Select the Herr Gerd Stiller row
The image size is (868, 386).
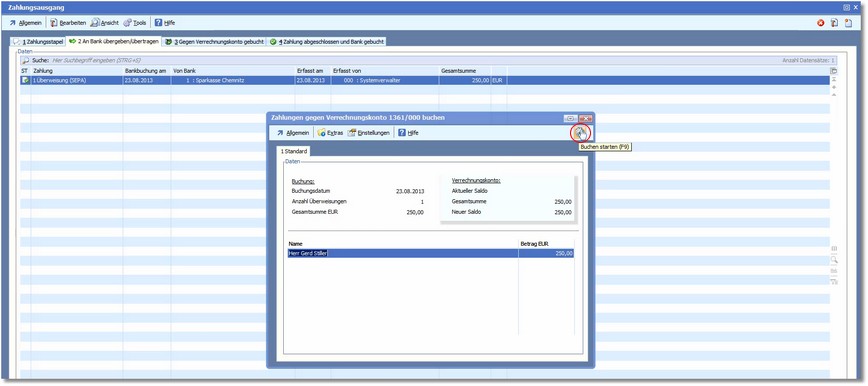pos(431,253)
